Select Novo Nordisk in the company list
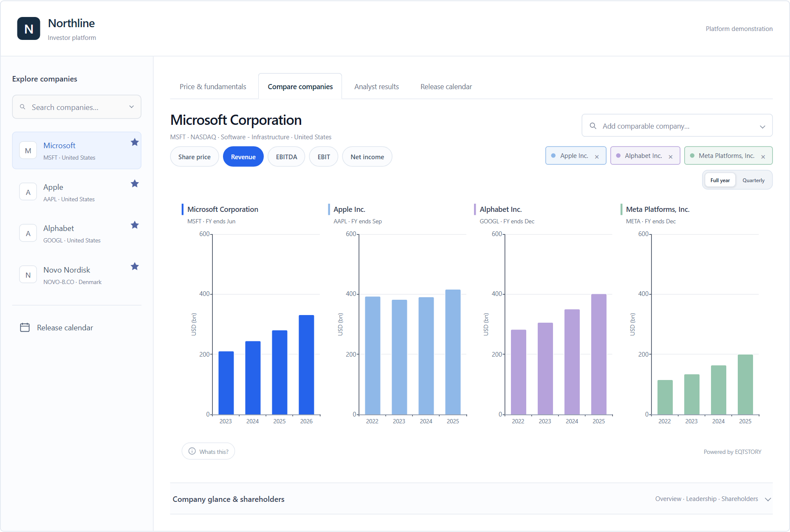 (76, 275)
